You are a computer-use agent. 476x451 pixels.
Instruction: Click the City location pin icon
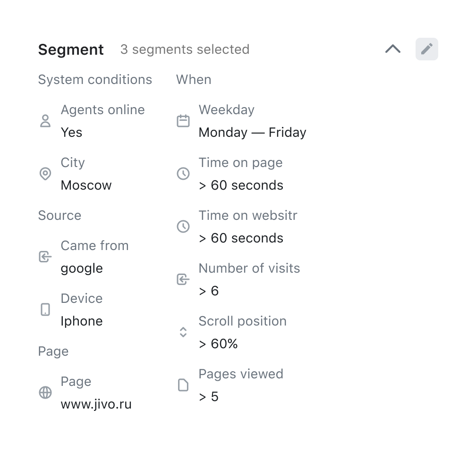click(x=45, y=174)
